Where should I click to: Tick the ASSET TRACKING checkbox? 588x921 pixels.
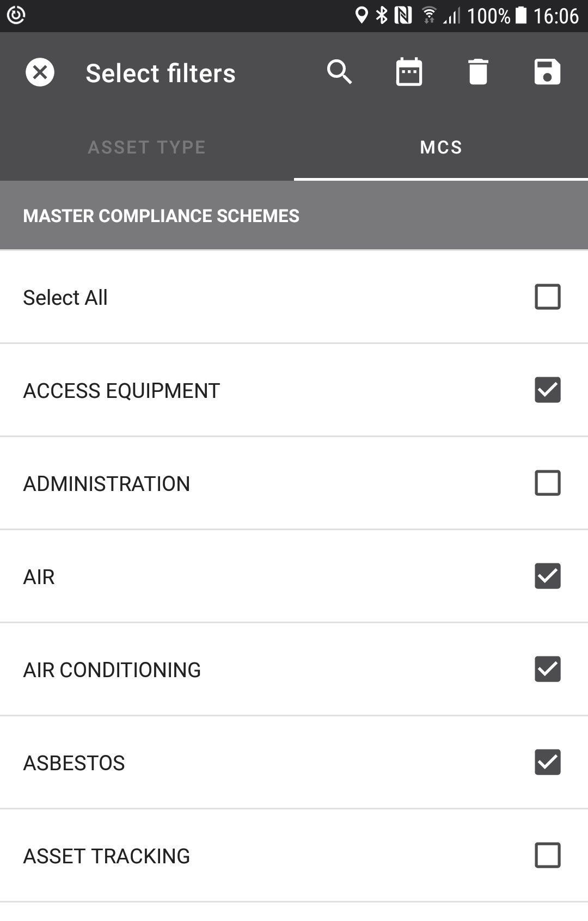(548, 855)
